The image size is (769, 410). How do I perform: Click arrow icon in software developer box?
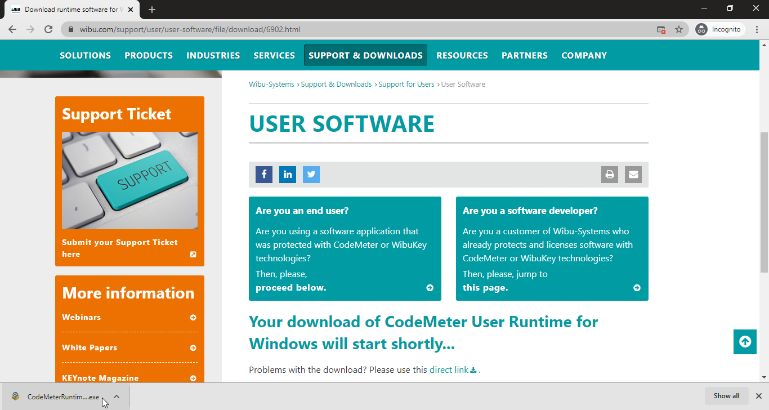tap(637, 288)
